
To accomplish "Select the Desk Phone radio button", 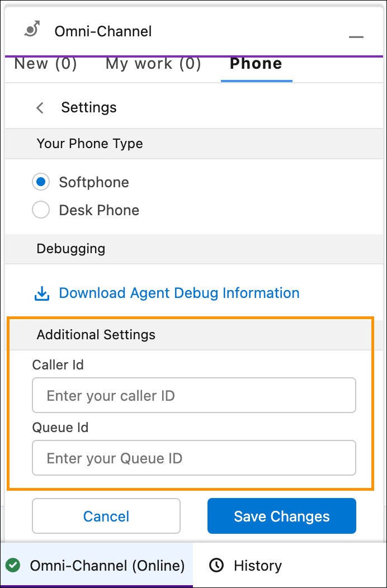I will click(x=41, y=210).
